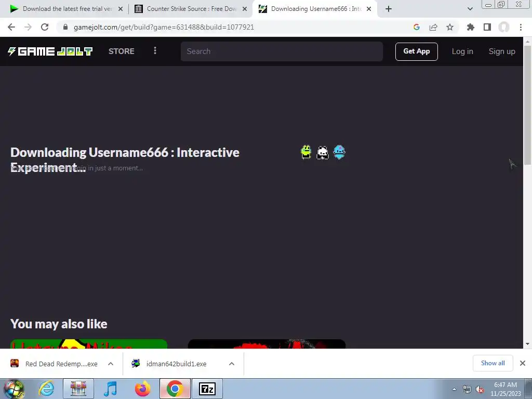Open the STORE navigation item
The width and height of the screenshot is (532, 399).
click(x=122, y=51)
